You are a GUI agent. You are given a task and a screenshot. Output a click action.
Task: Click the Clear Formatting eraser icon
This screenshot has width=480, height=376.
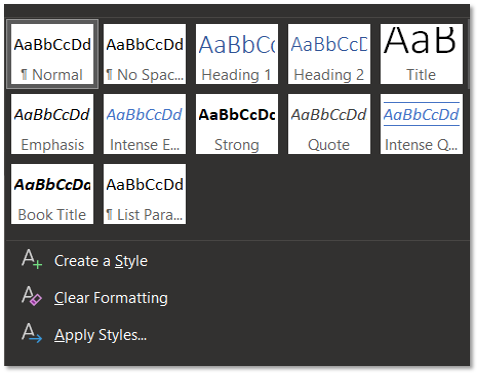(x=32, y=296)
